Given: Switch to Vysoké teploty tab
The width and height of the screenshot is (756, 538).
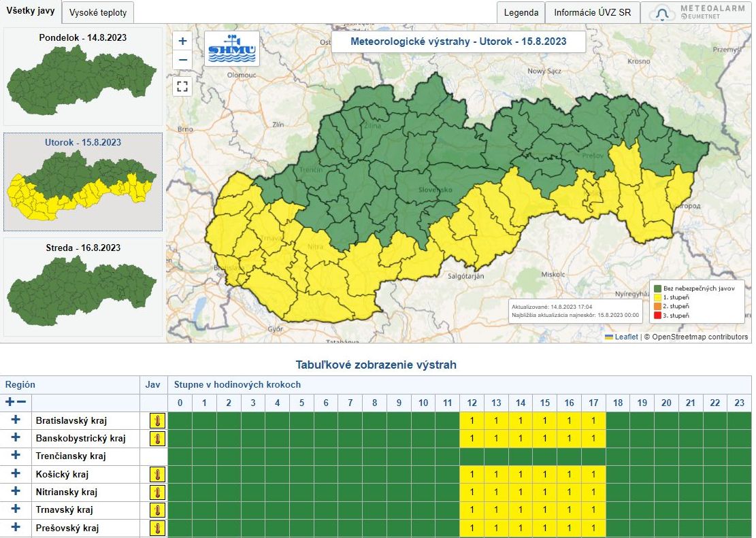Looking at the screenshot, I should [x=97, y=13].
